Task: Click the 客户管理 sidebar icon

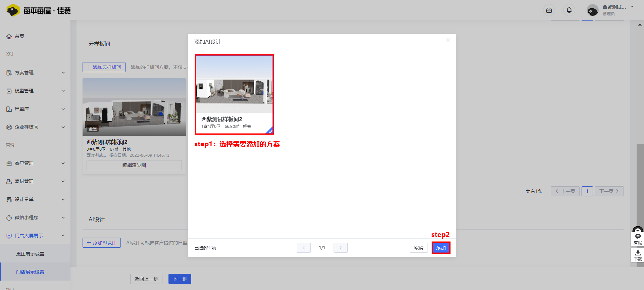Action: (x=9, y=163)
